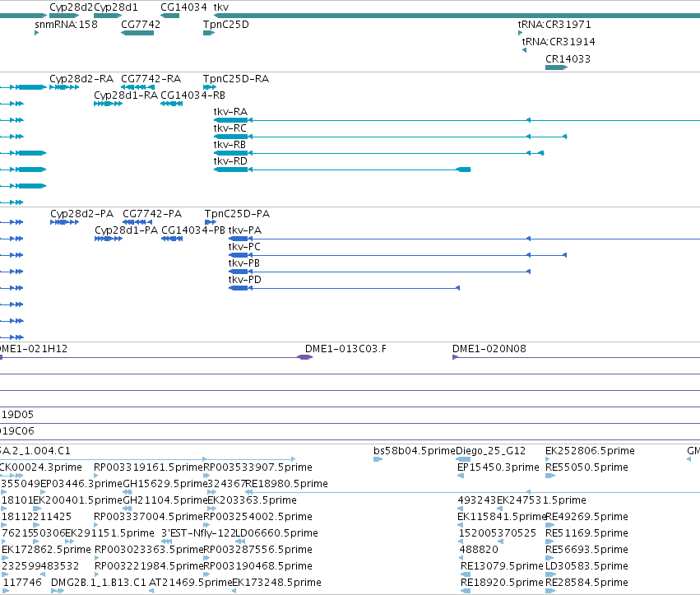700x595 pixels.
Task: Click the RE51169.5prime EST label
Action: [x=587, y=533]
